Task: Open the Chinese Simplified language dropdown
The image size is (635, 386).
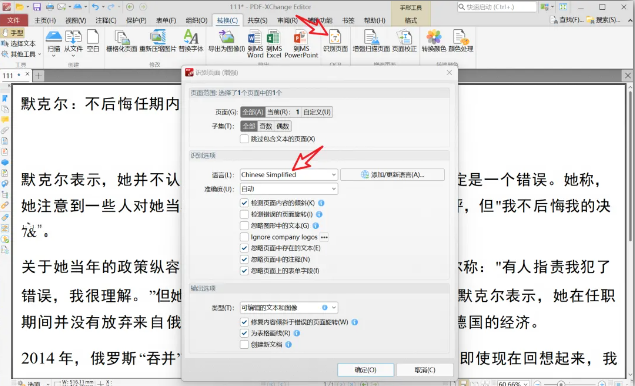Action: click(x=289, y=175)
